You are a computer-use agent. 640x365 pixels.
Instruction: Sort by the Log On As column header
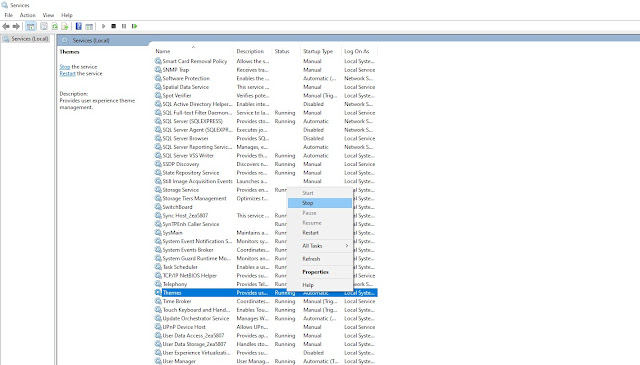[x=359, y=51]
